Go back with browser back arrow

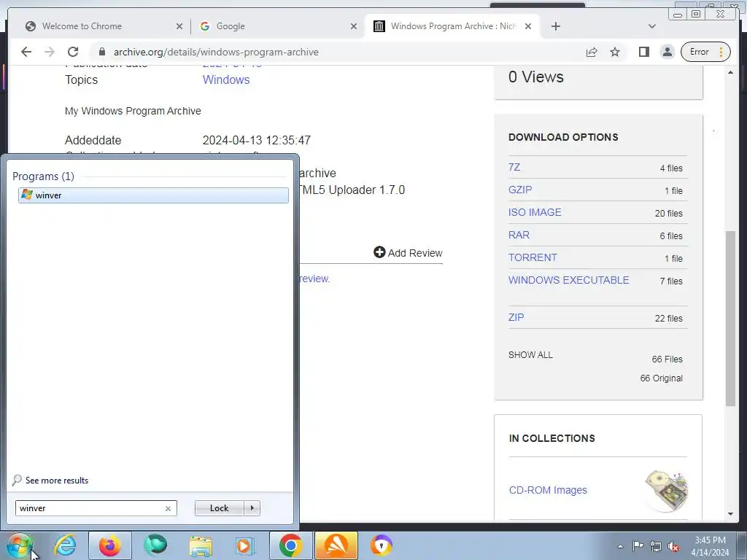point(26,52)
